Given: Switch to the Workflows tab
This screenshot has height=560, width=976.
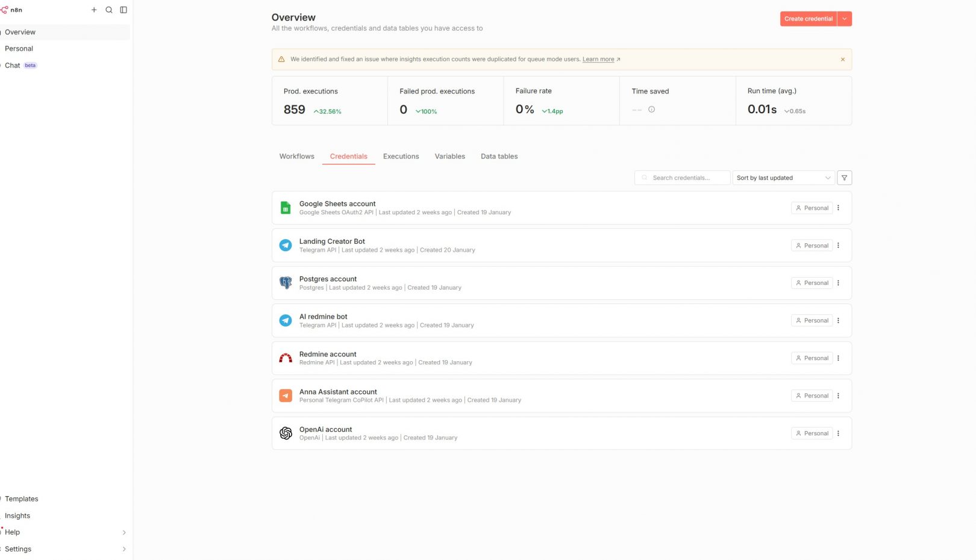Looking at the screenshot, I should coord(296,157).
